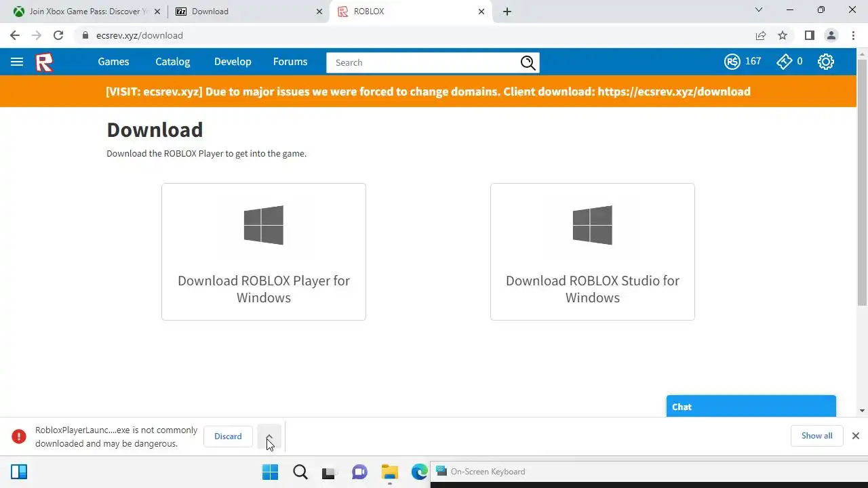Click the Windows logo in Player card
868x488 pixels.
[x=264, y=225]
